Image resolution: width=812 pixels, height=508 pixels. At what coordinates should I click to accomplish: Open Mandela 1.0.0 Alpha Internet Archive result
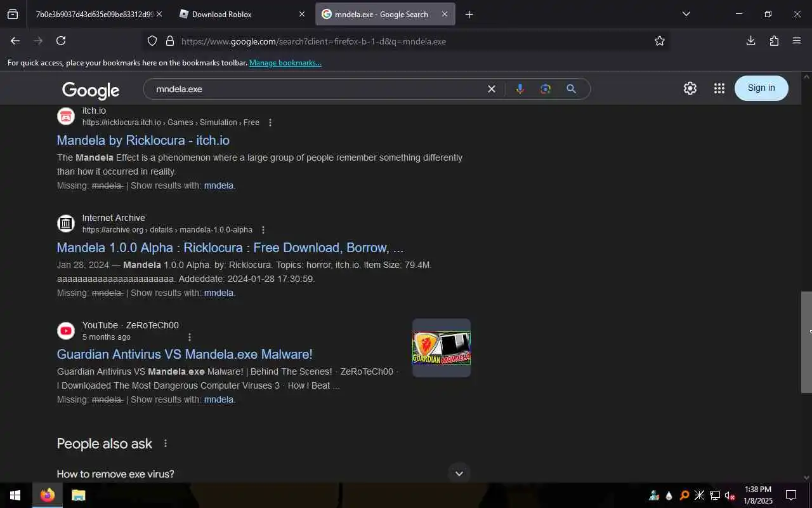point(230,248)
